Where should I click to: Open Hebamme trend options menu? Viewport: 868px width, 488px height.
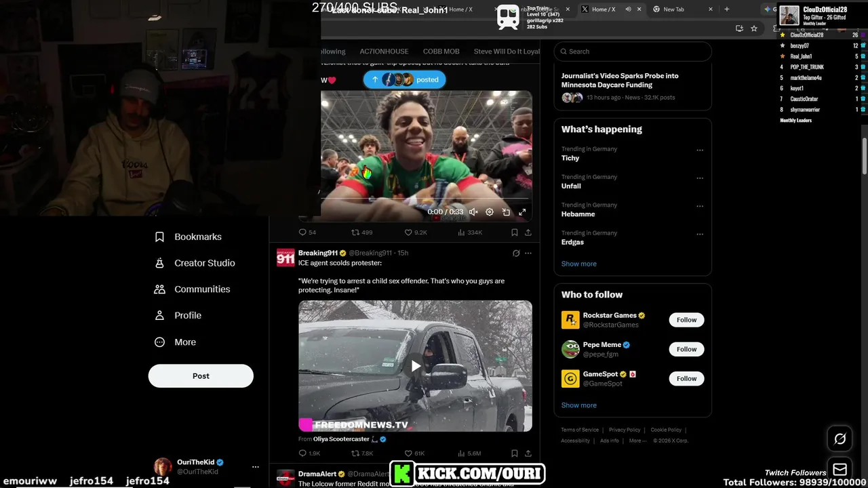tap(700, 206)
